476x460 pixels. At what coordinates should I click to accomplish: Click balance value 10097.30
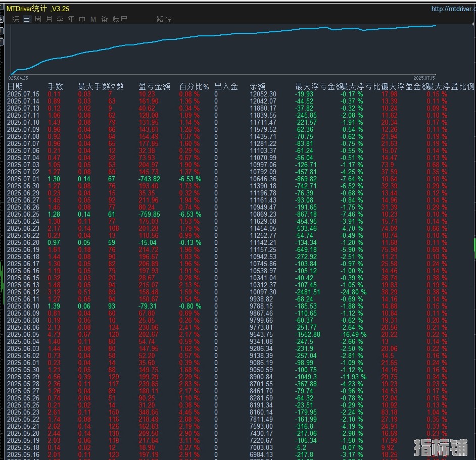click(263, 292)
